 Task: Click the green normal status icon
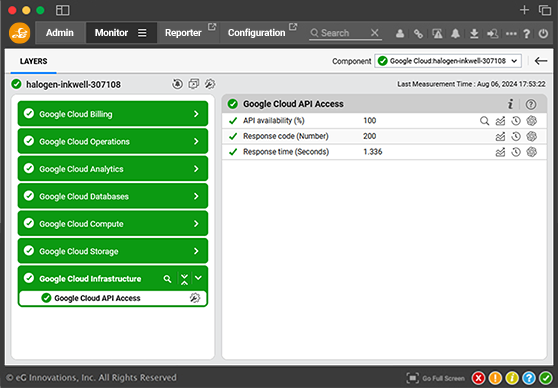[x=546, y=378]
